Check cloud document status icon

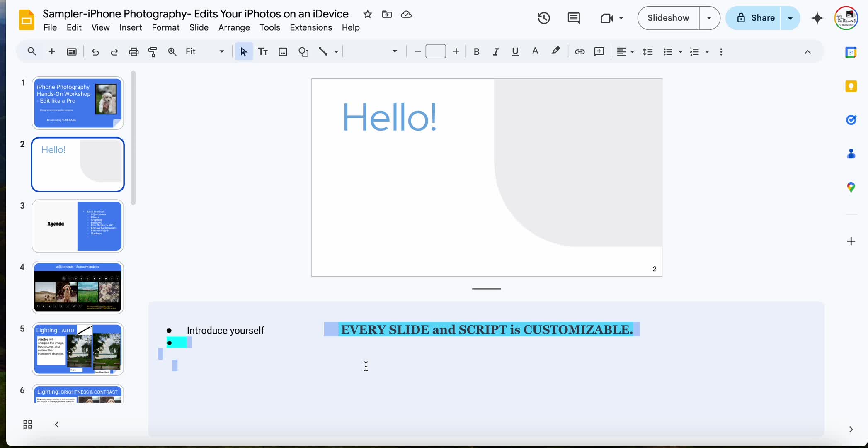pos(406,15)
